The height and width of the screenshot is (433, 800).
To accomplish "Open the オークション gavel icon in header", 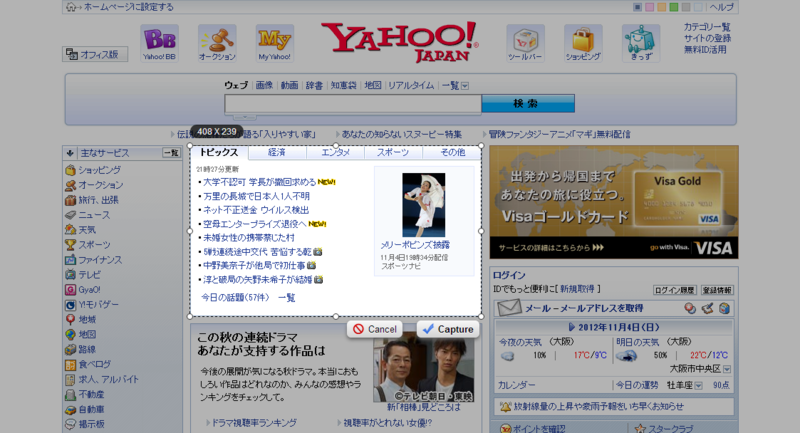I will pos(217,43).
